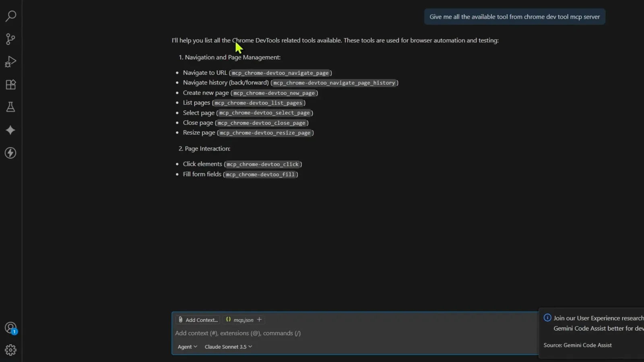Click the 'Navigation and Page Management' heading
Screen dimensions: 644x362
[233, 58]
